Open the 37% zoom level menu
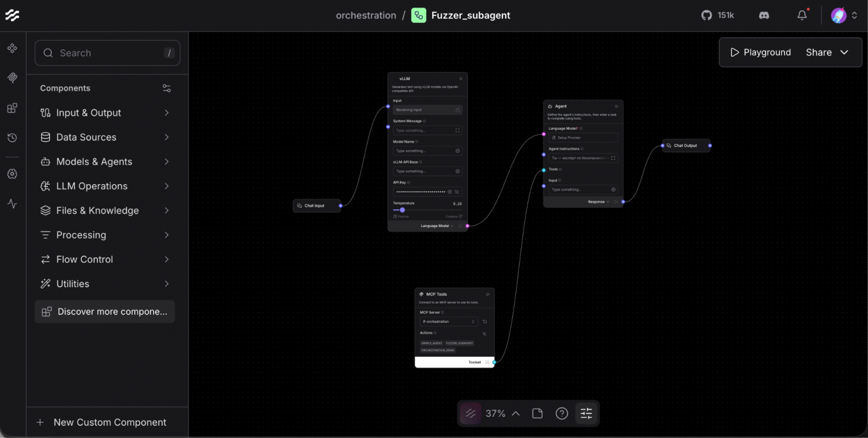 502,414
